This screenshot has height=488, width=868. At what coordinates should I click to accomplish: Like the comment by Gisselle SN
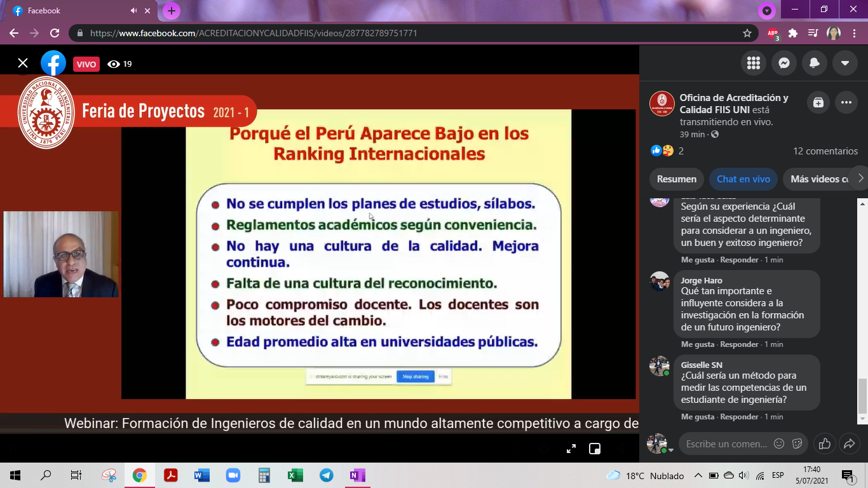point(698,417)
